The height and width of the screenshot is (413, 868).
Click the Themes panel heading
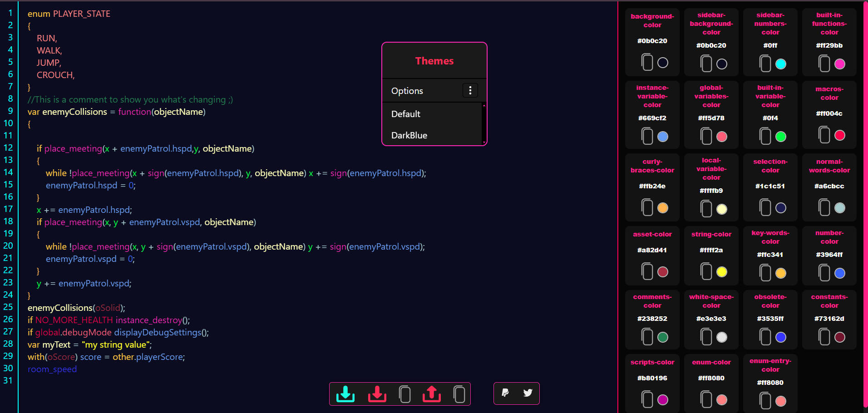pos(434,61)
